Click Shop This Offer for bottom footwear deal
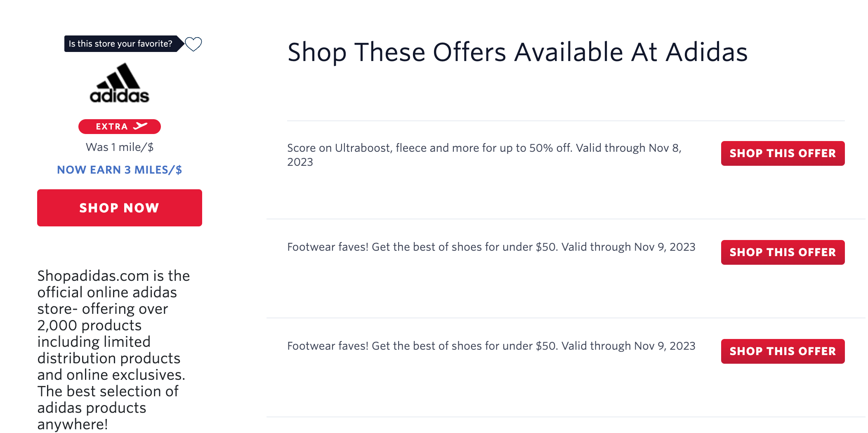The image size is (868, 433). (782, 351)
